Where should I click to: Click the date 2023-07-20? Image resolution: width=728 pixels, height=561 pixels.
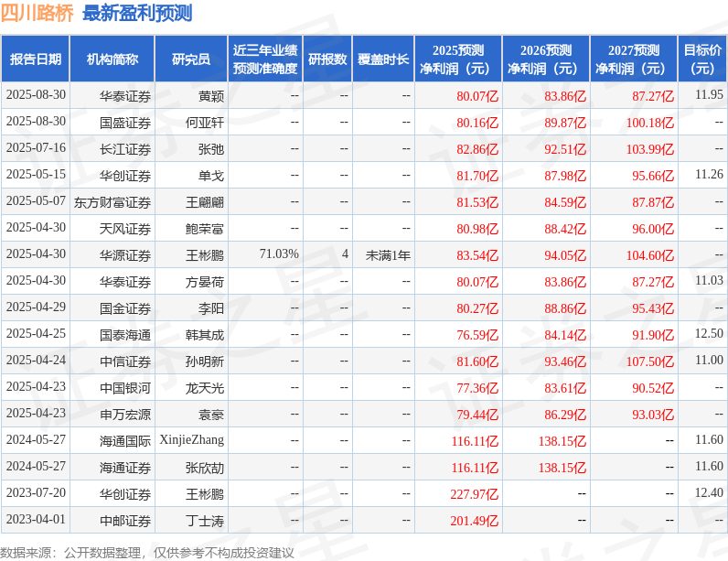click(x=36, y=492)
